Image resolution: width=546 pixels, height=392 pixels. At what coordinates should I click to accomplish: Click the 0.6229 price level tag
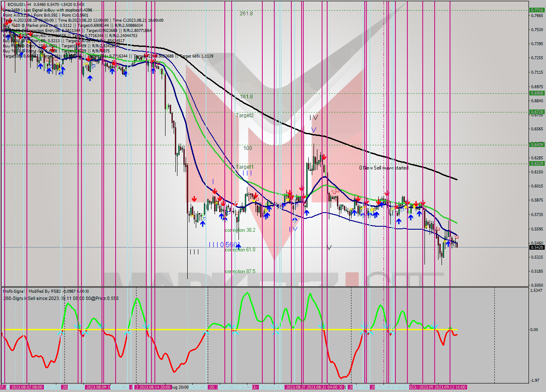pos(536,163)
